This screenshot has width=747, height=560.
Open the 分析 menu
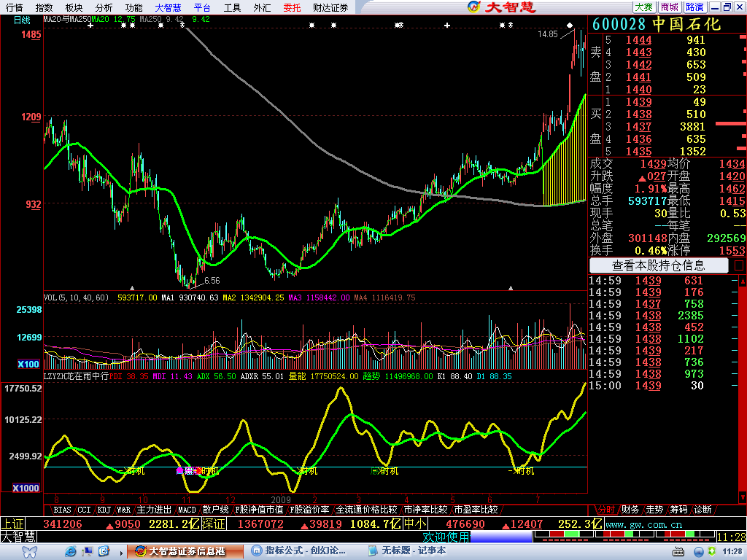pos(104,7)
